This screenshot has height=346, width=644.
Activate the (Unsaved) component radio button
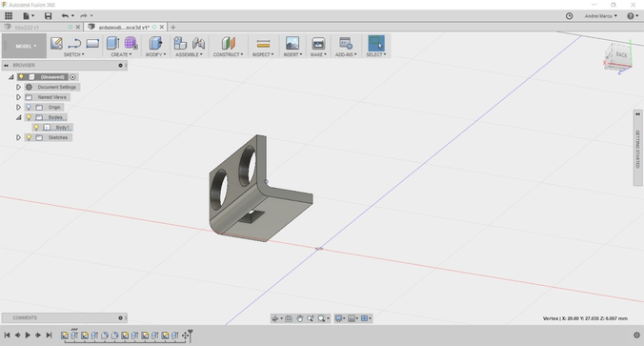coord(72,77)
